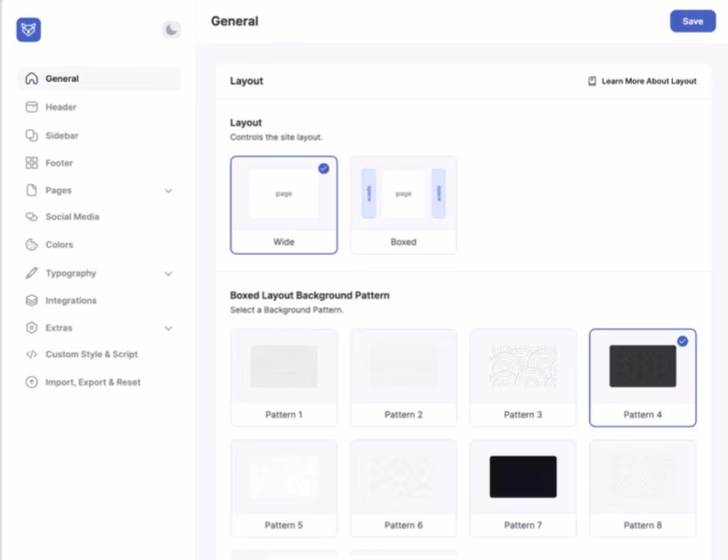Click the Sidebar icon in the menu
The height and width of the screenshot is (560, 728).
tap(31, 136)
